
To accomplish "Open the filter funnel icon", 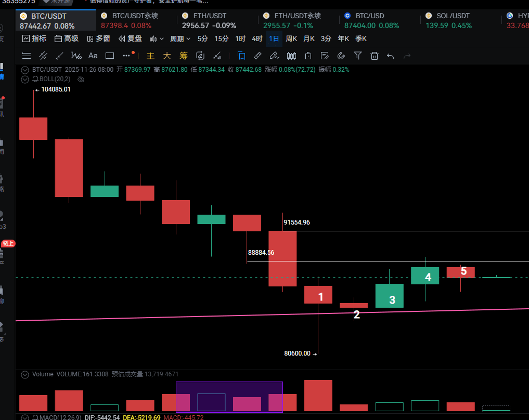I will point(358,56).
